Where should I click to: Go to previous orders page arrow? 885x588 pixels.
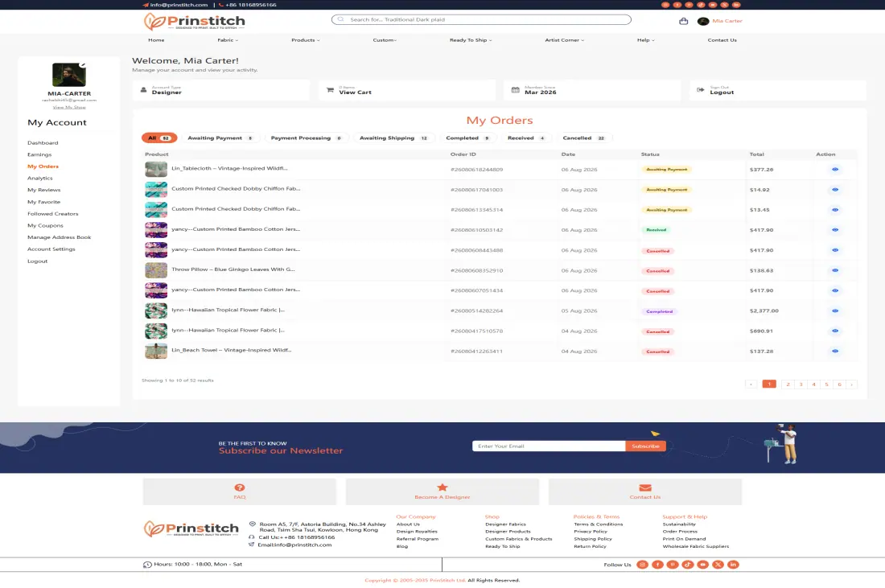click(751, 384)
